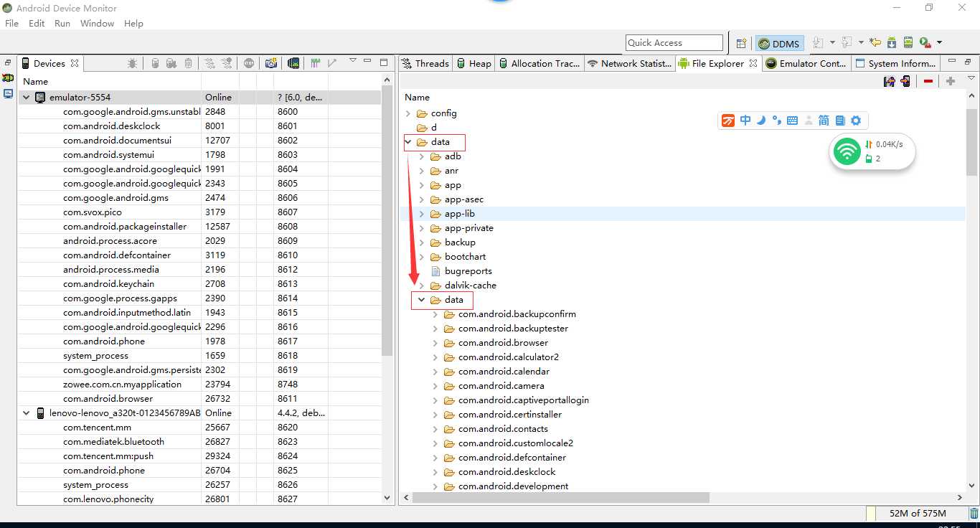Image resolution: width=980 pixels, height=528 pixels.
Task: Click the Update Heap icon in Devices toolbar
Action: (x=155, y=63)
